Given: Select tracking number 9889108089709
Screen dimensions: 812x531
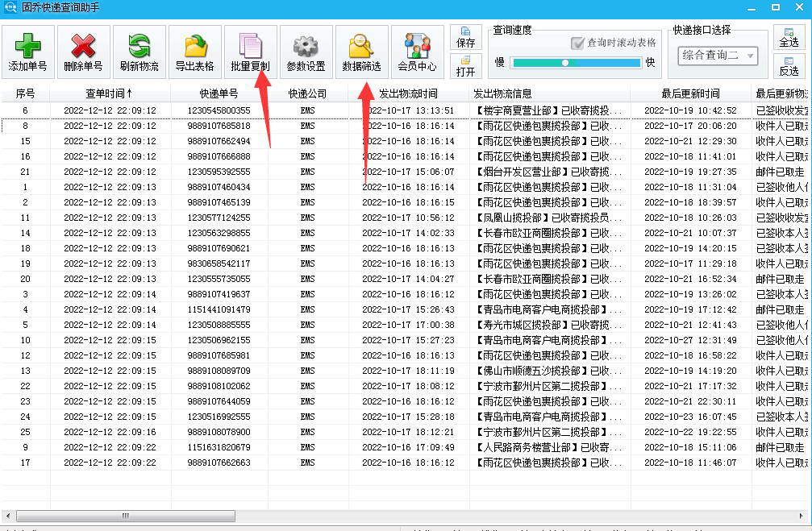Looking at the screenshot, I should tap(219, 371).
